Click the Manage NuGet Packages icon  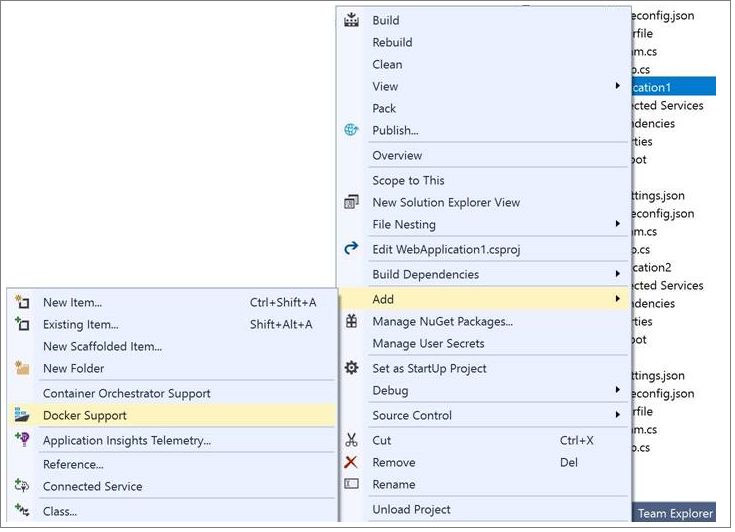[351, 321]
